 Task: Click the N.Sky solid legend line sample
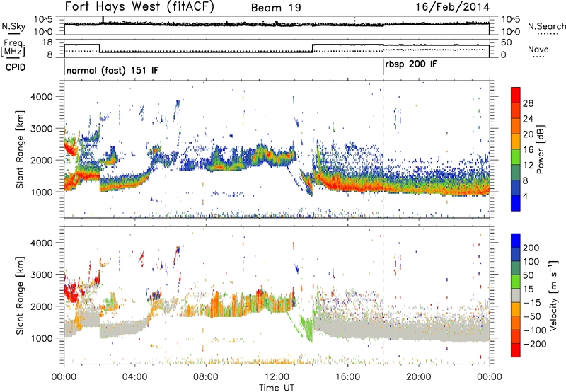[x=13, y=33]
